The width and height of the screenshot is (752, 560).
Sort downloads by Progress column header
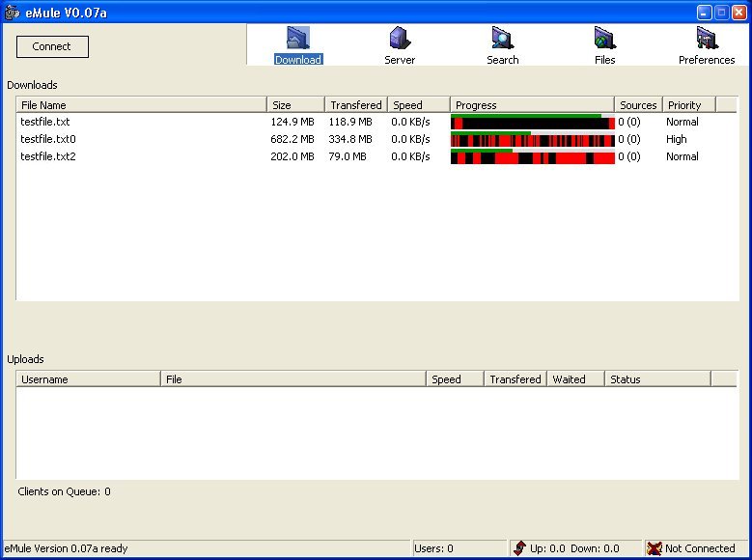(532, 104)
